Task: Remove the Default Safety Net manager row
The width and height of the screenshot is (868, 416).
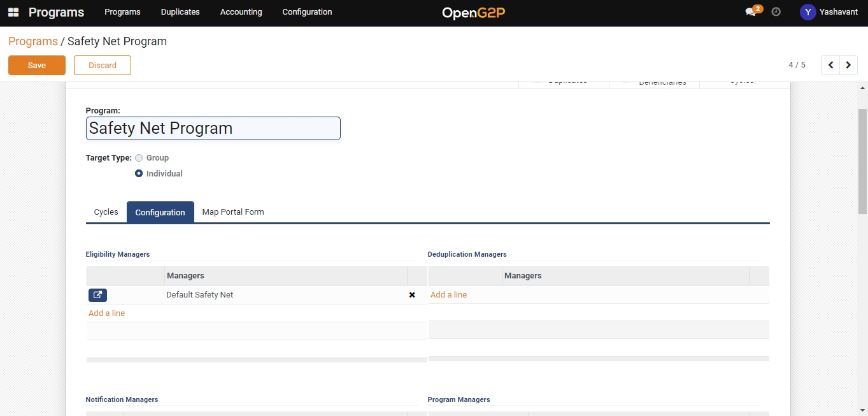Action: click(412, 295)
